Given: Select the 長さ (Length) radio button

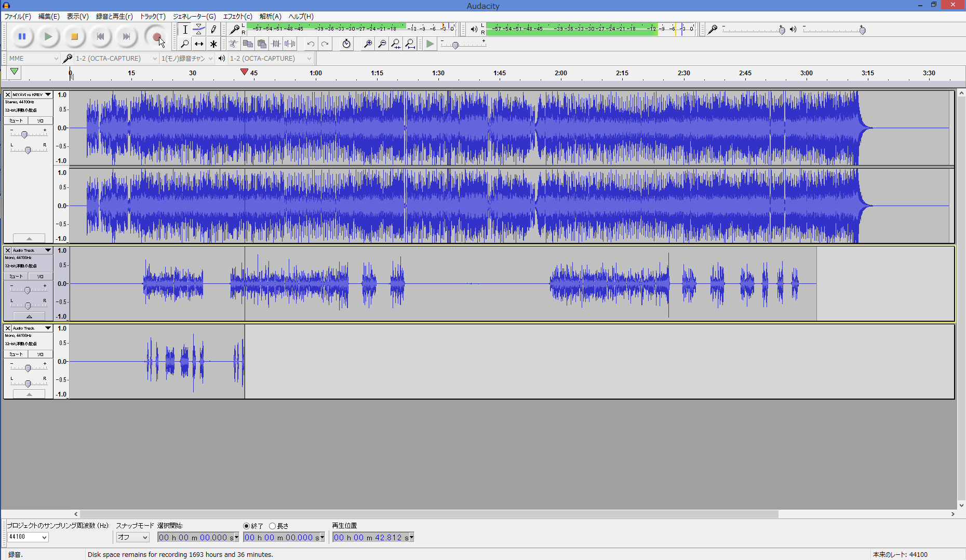Looking at the screenshot, I should (272, 526).
